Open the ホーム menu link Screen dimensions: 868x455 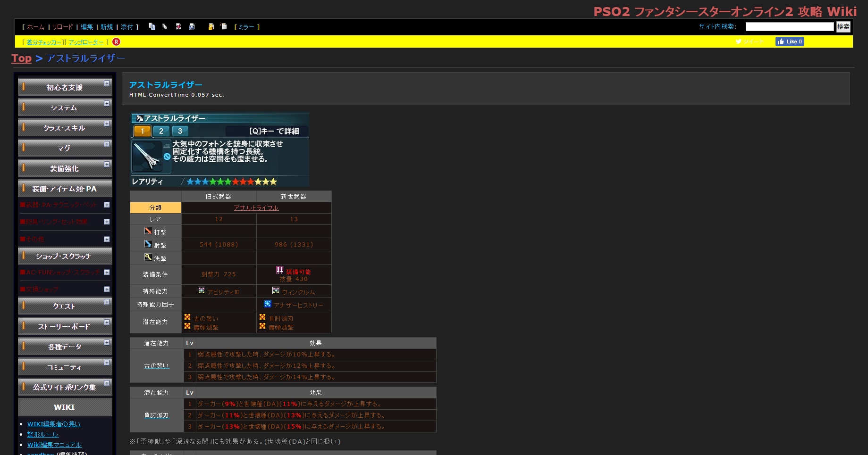(x=35, y=27)
